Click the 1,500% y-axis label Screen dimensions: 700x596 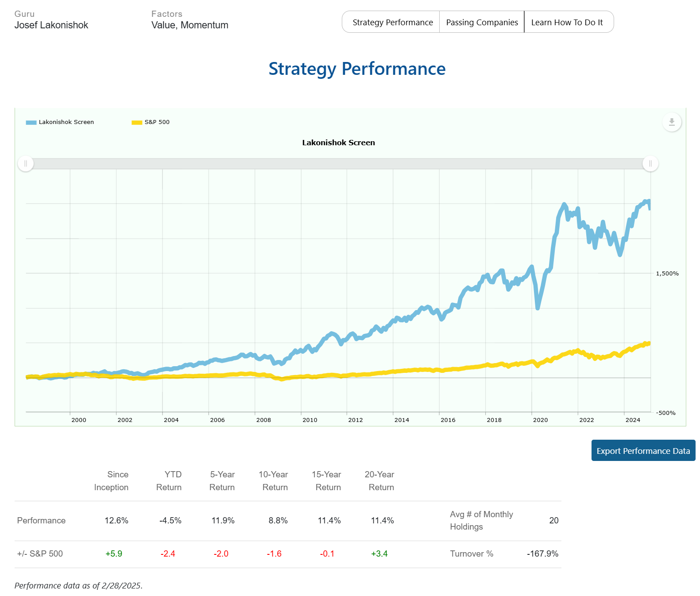click(x=667, y=274)
